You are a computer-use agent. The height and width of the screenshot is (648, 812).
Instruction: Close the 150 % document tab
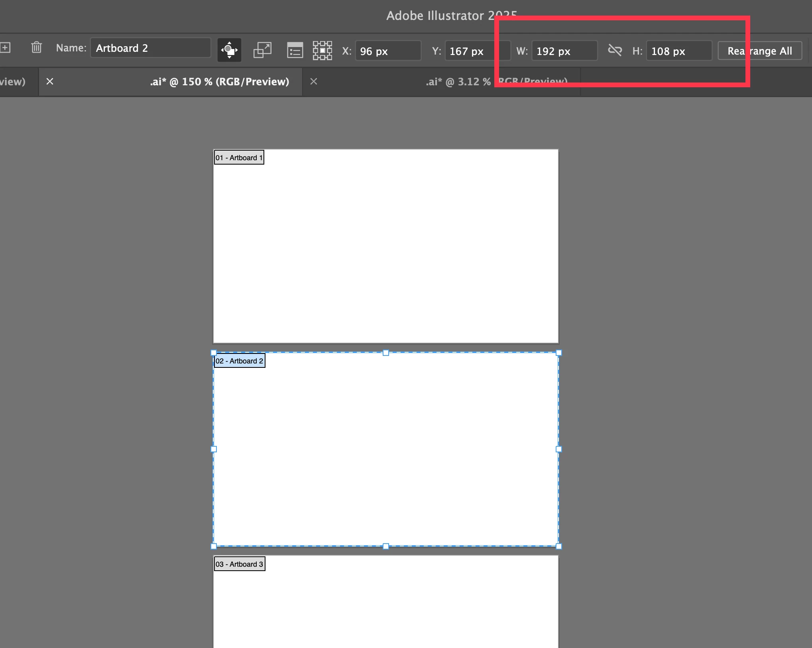coord(50,82)
